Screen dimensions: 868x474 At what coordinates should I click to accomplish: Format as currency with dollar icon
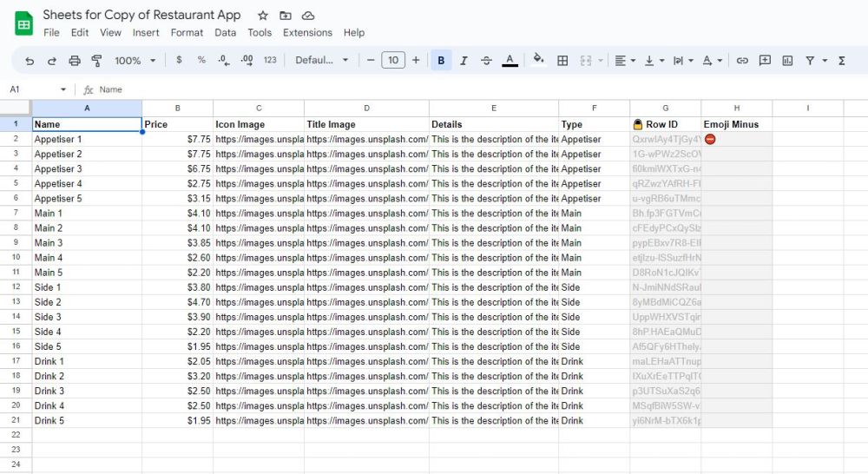pyautogui.click(x=179, y=60)
